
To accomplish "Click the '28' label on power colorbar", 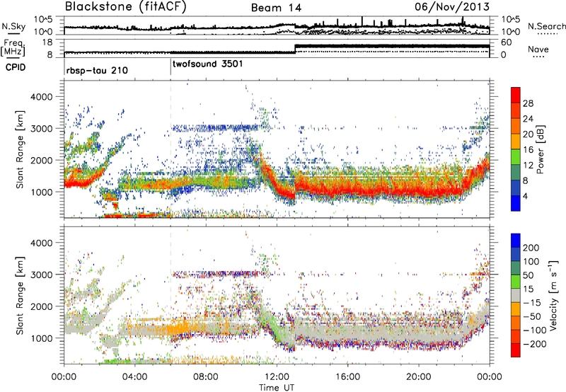I will (x=528, y=103).
